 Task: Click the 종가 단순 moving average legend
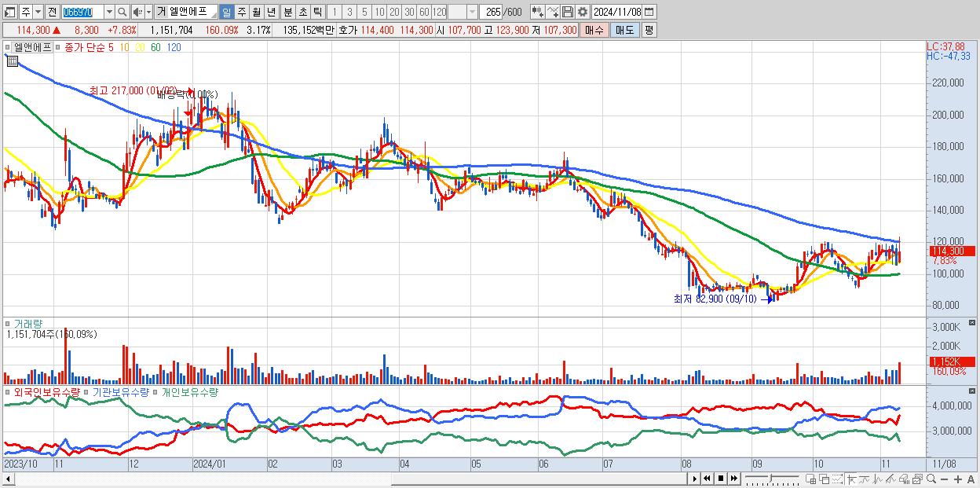pos(85,47)
